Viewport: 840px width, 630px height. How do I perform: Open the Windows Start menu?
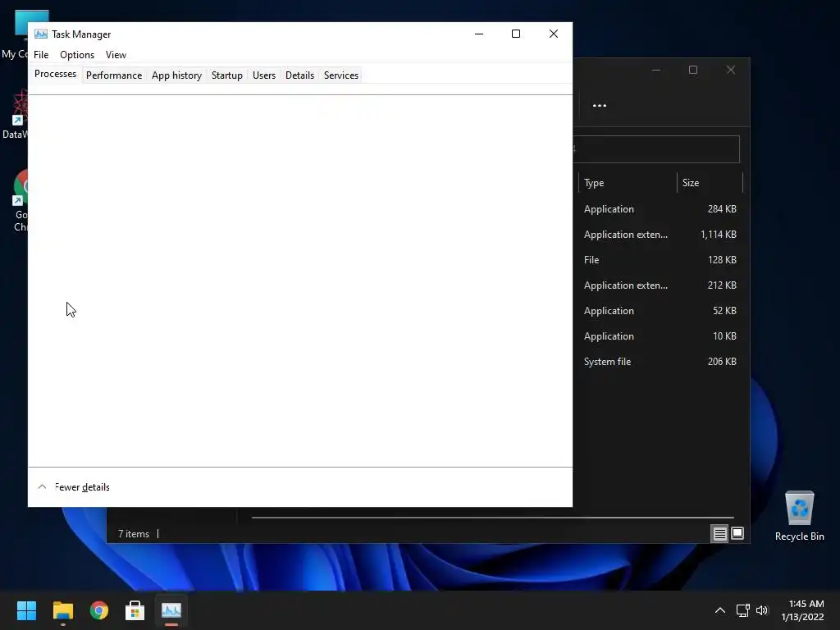(26, 610)
